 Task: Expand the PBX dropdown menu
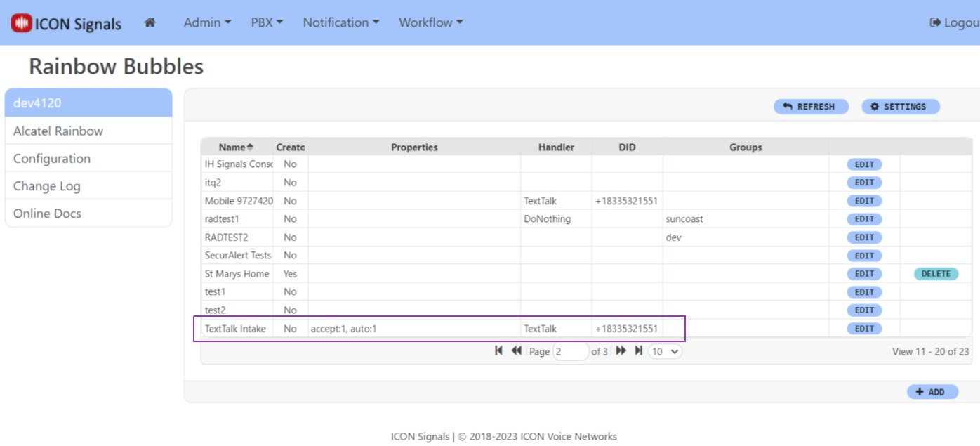click(x=267, y=22)
